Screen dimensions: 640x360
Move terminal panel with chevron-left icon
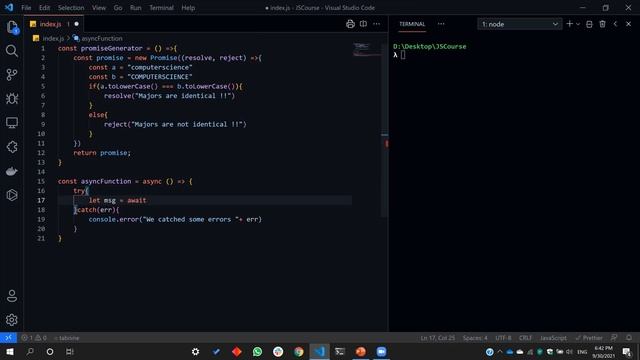[616, 24]
